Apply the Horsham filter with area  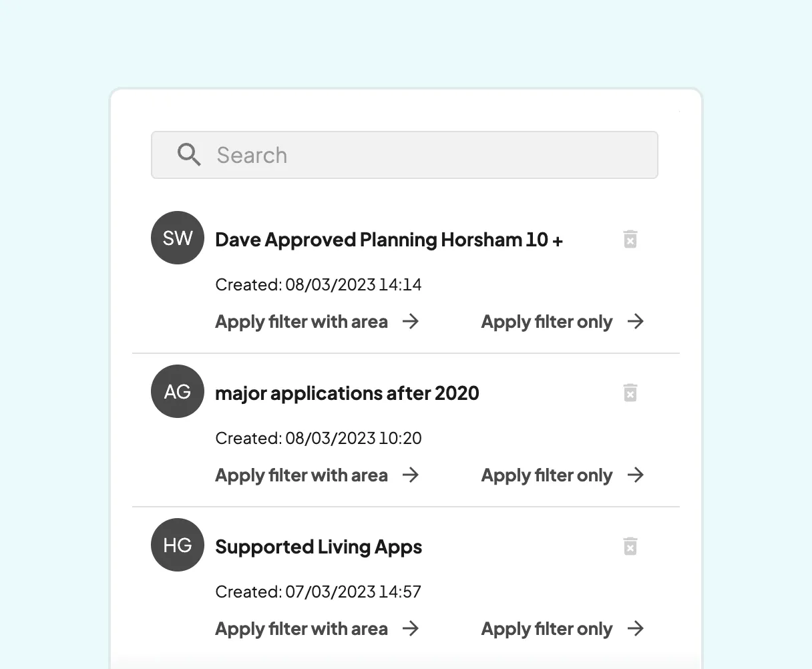point(301,322)
